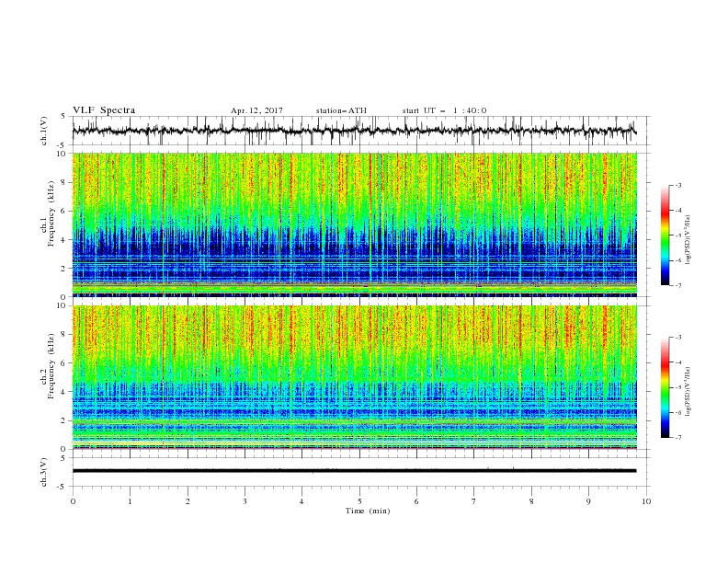The height and width of the screenshot is (563, 728).
Task: Click the "ch.3(V)" axis label
Action: (44, 472)
